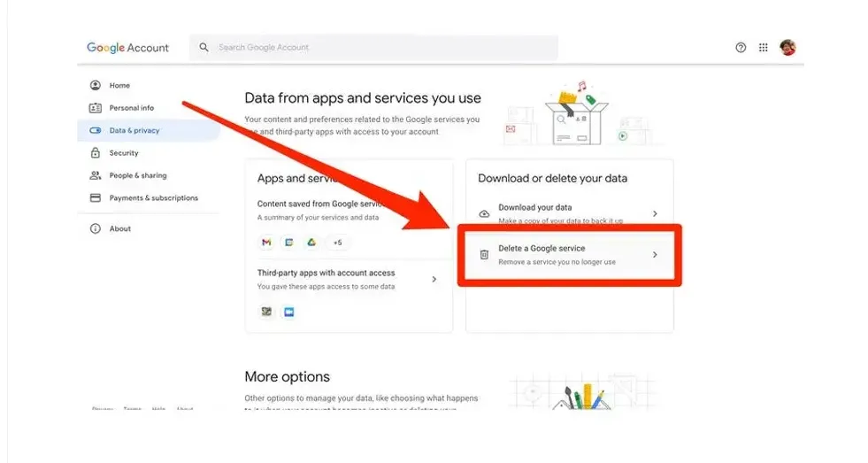The width and height of the screenshot is (868, 463).
Task: Open Third-party apps with account access
Action: [x=349, y=280]
